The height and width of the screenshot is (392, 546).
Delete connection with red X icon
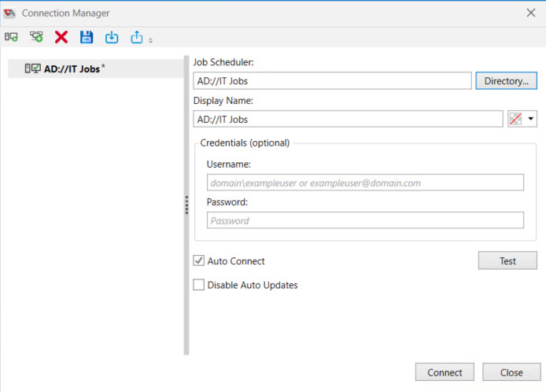61,37
